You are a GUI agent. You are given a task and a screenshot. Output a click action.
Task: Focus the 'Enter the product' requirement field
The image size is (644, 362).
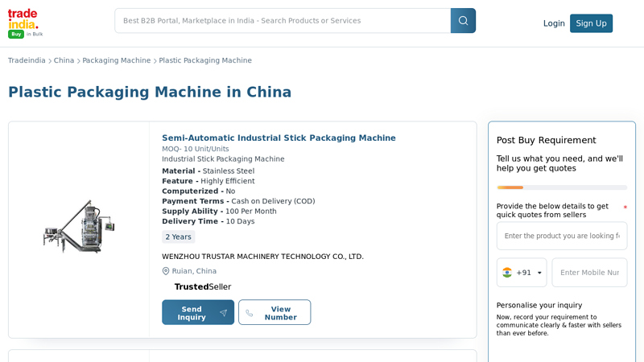tap(561, 236)
